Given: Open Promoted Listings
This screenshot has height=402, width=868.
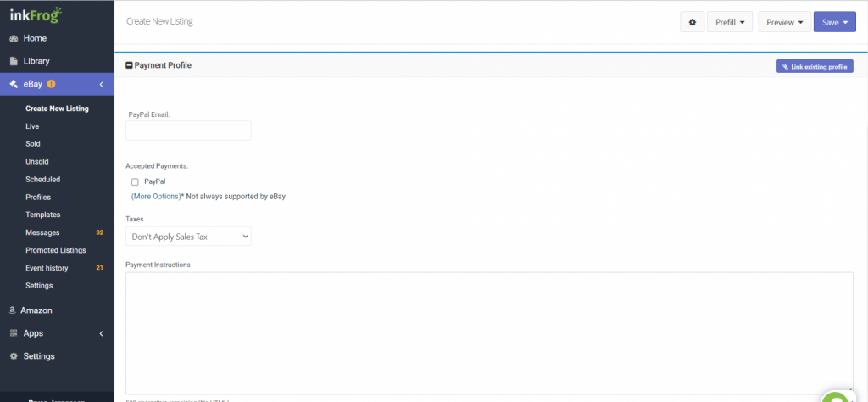Looking at the screenshot, I should pos(55,250).
